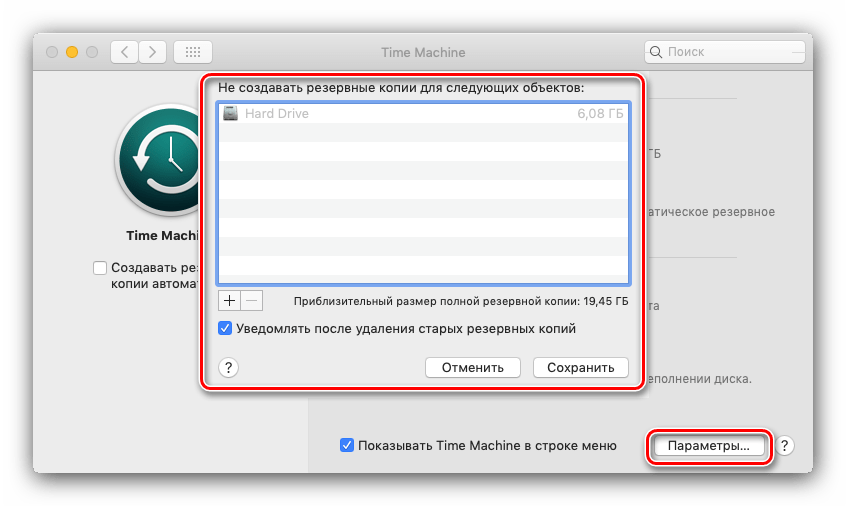The width and height of the screenshot is (846, 506).
Task: Enable automatic backup creation checkbox
Action: coord(99,268)
